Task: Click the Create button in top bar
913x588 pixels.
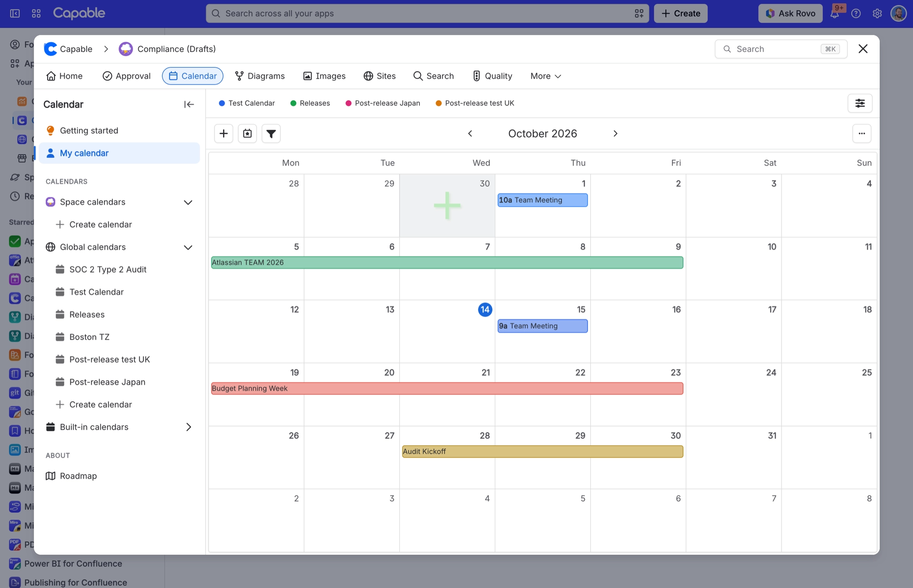Action: 681,14
